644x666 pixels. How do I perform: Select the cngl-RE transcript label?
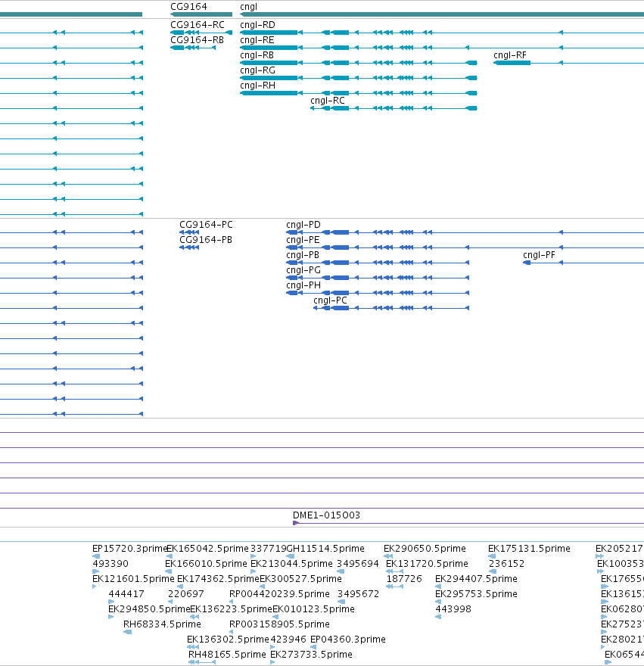coord(257,40)
